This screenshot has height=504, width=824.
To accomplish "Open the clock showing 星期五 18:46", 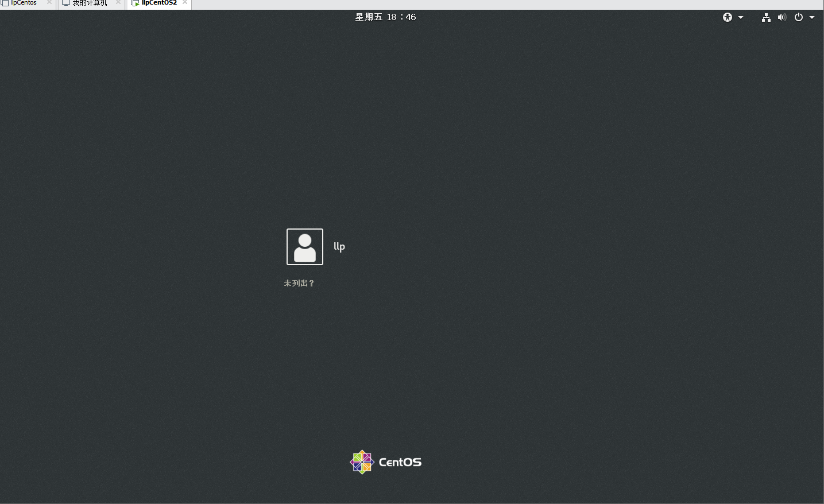I will [x=385, y=17].
